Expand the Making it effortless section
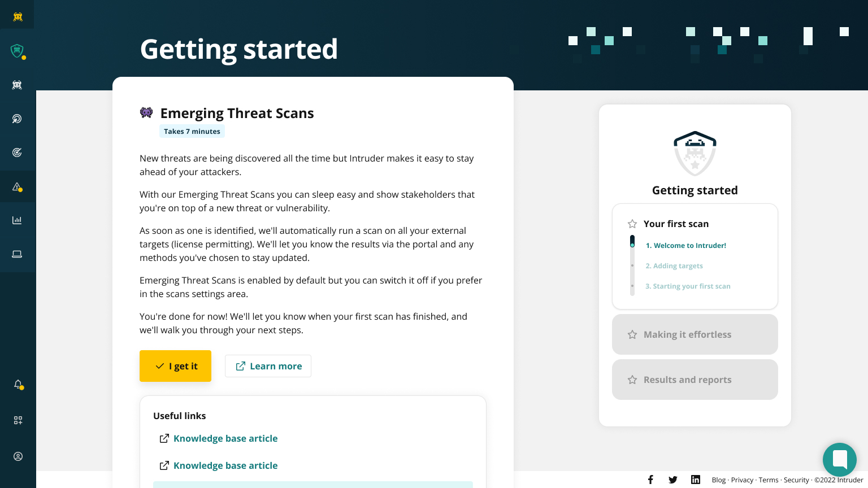Screen dimensions: 868x488 [x=695, y=334]
